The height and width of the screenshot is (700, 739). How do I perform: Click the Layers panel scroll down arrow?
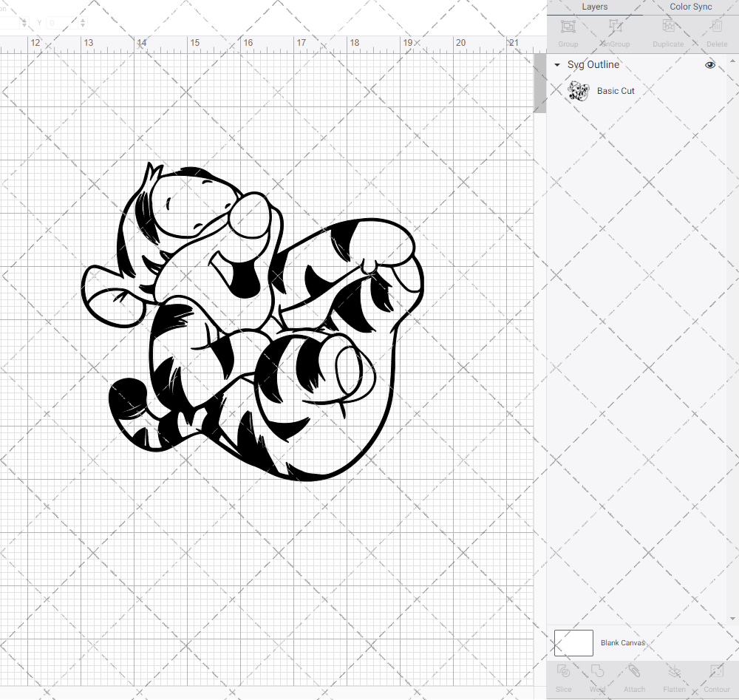point(732,619)
